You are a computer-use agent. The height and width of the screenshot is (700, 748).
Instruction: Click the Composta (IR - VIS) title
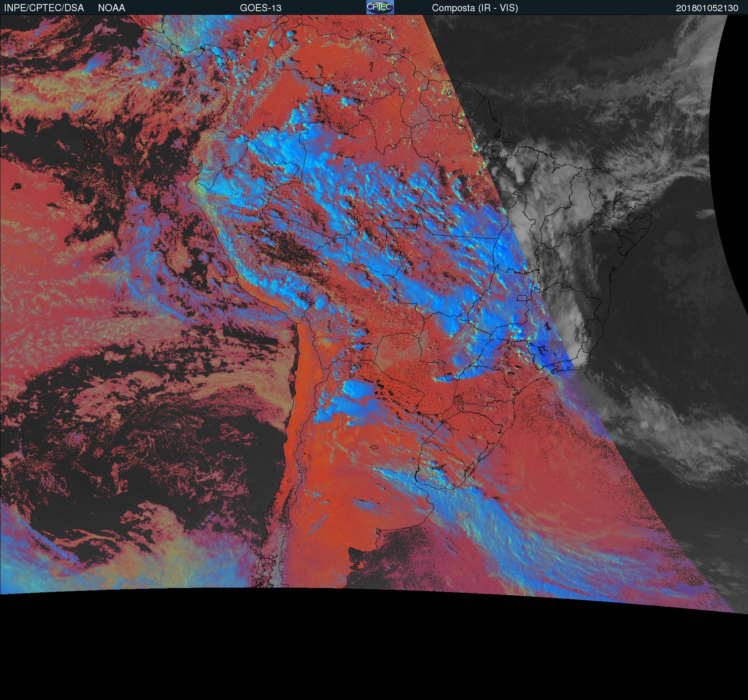coord(475,8)
